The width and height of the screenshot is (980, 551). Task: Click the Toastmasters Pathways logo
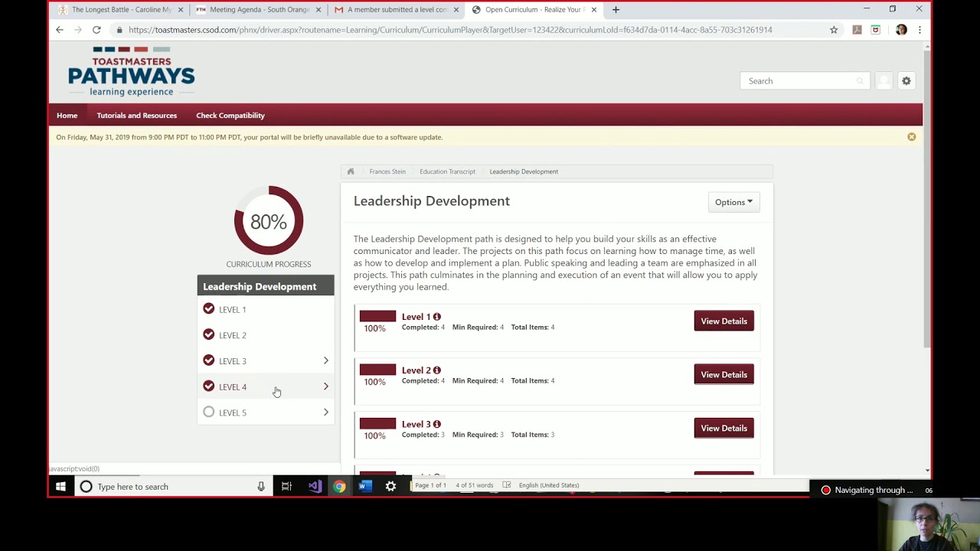click(x=131, y=72)
